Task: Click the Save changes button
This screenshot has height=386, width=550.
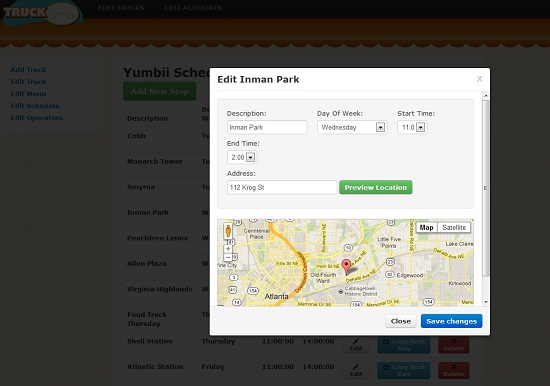Action: pos(451,321)
